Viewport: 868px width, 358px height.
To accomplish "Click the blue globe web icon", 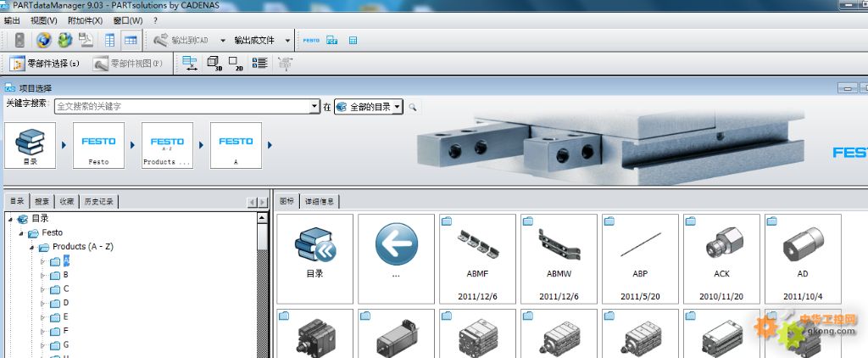I will point(44,40).
